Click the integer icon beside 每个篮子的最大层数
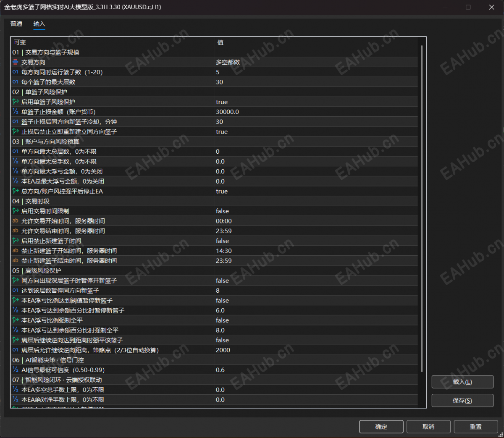504x438 pixels. coord(16,82)
